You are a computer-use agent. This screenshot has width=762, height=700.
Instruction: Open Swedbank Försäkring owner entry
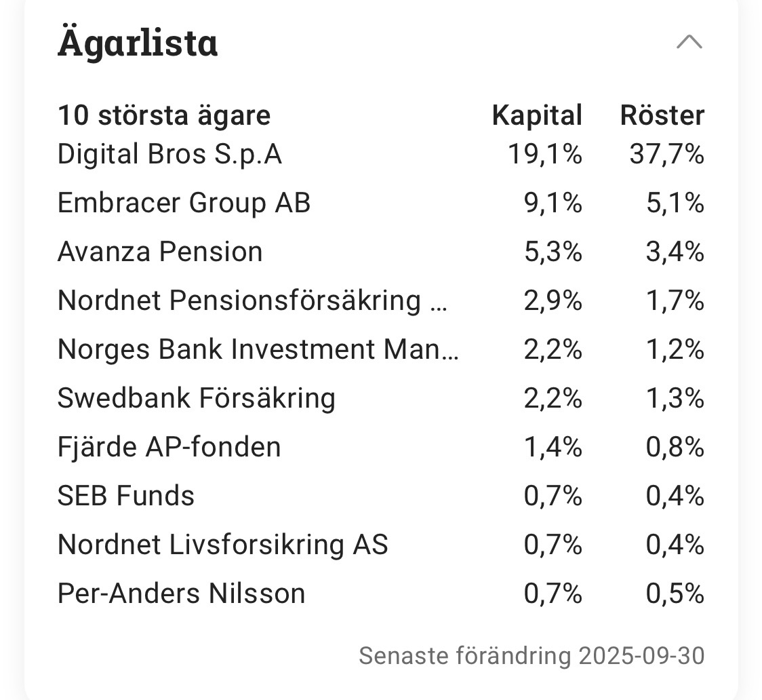tap(196, 398)
